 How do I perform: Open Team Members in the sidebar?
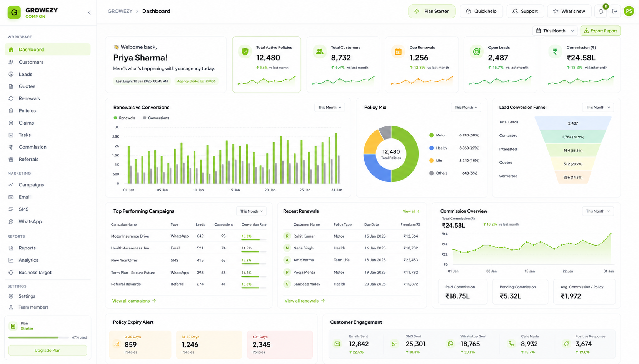point(48,307)
